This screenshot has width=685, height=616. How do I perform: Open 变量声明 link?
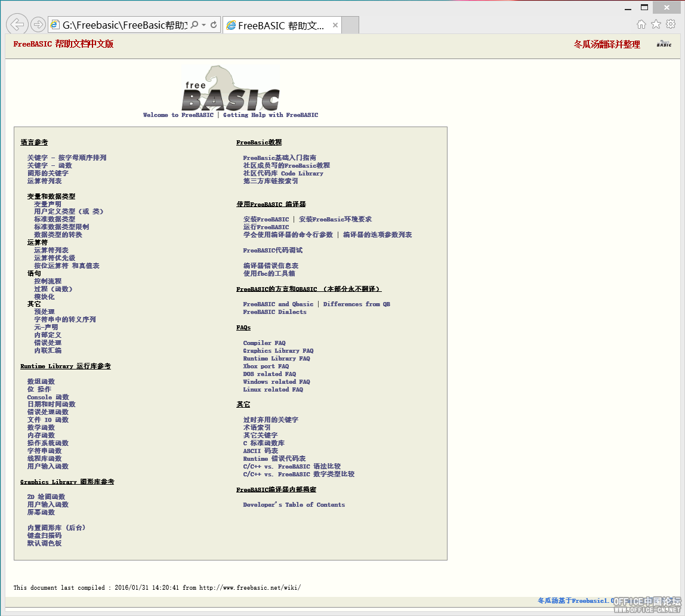(48, 204)
